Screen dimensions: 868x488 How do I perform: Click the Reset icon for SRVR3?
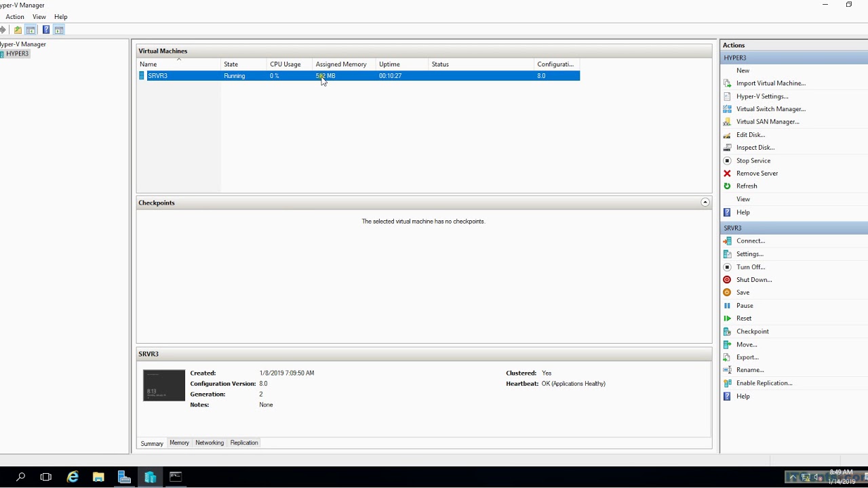point(727,319)
